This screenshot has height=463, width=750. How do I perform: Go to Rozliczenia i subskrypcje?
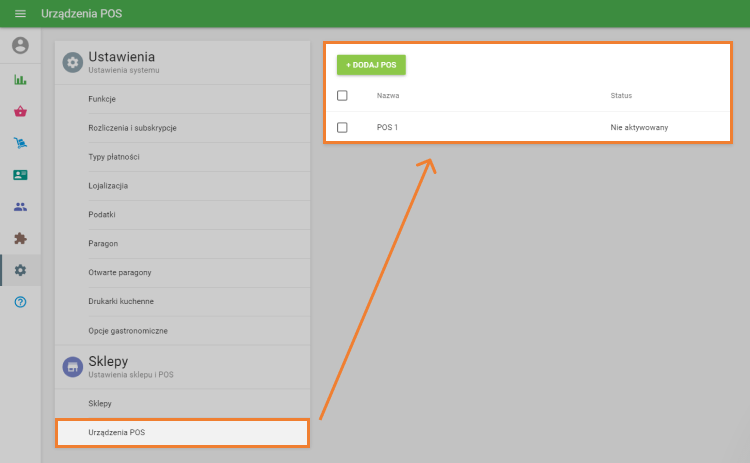[132, 128]
